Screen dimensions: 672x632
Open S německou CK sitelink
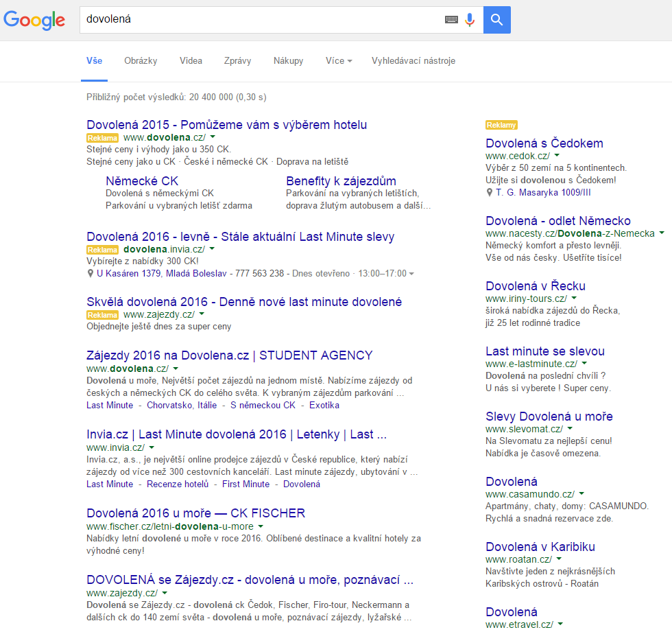[263, 405]
